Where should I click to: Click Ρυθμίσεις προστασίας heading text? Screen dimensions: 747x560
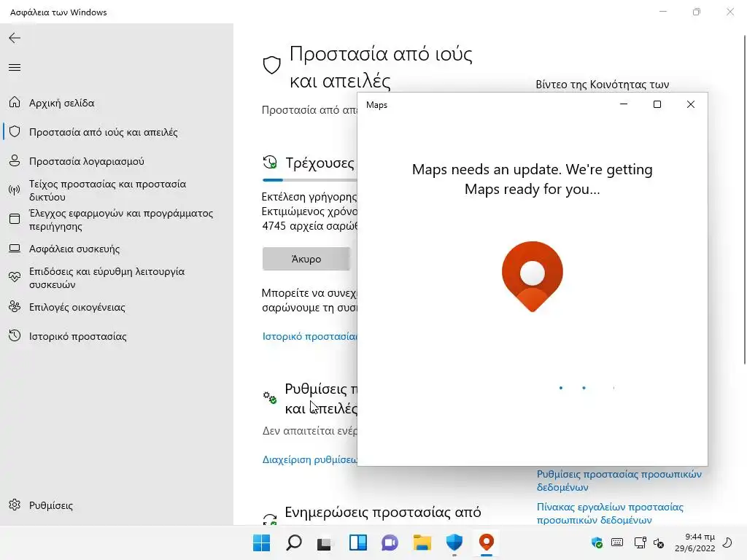[x=321, y=399]
